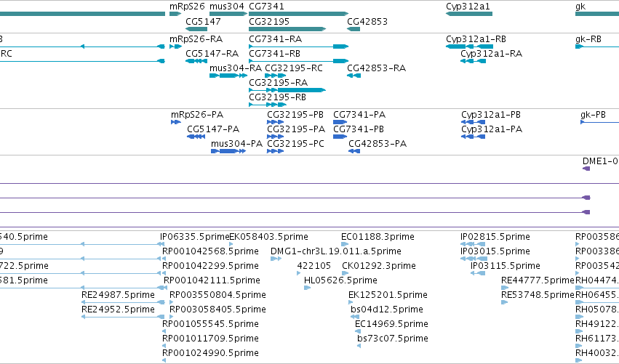The image size is (619, 364).
Task: Click EST IP03015.5prime
Action: click(495, 251)
